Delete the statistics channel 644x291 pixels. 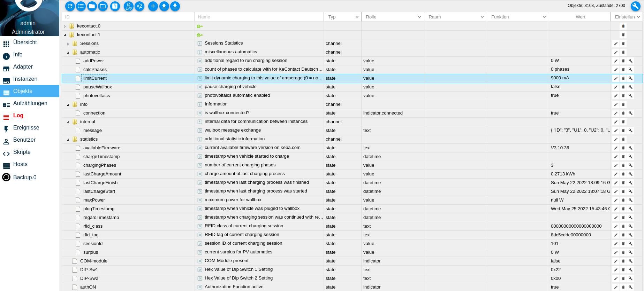[623, 139]
